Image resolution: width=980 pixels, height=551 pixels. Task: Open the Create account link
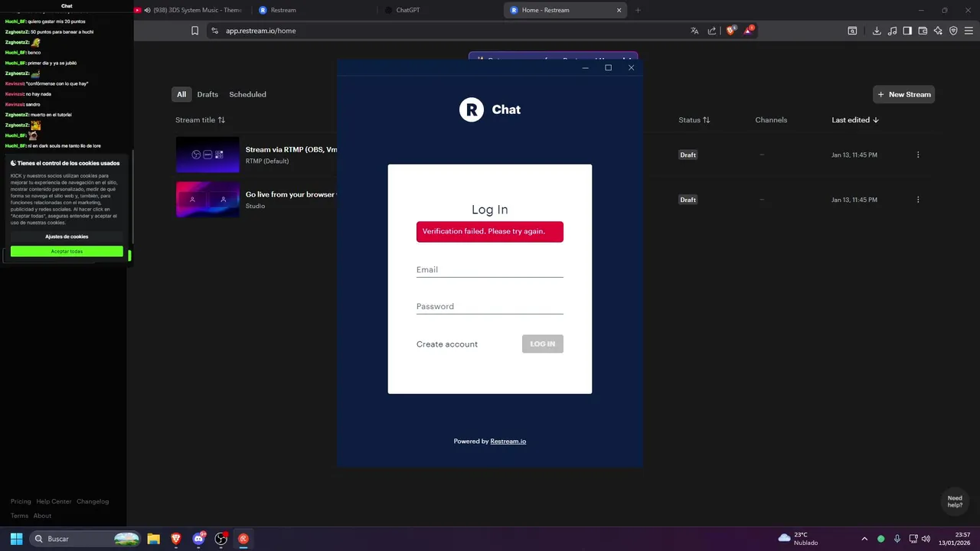coord(447,344)
